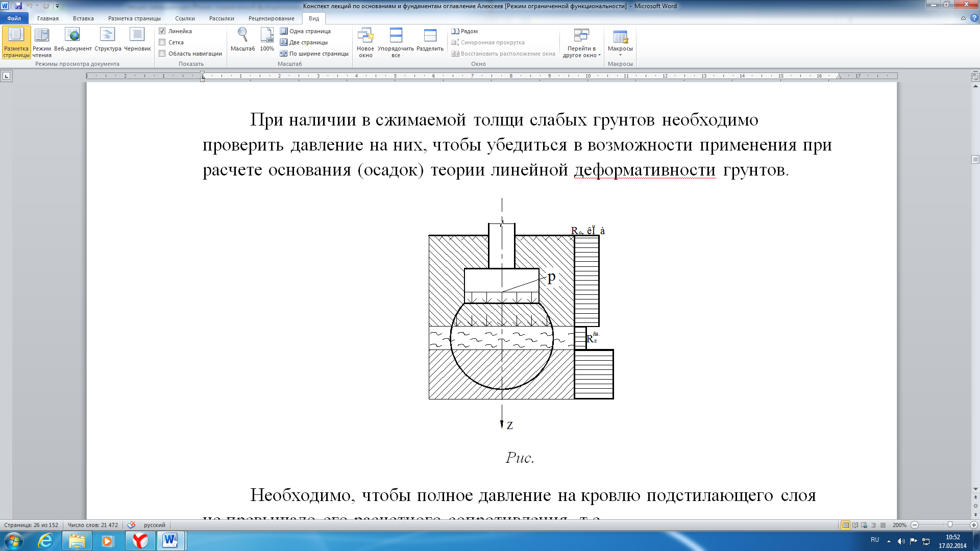The height and width of the screenshot is (551, 980).
Task: Click the zoom slider handle
Action: tap(950, 525)
